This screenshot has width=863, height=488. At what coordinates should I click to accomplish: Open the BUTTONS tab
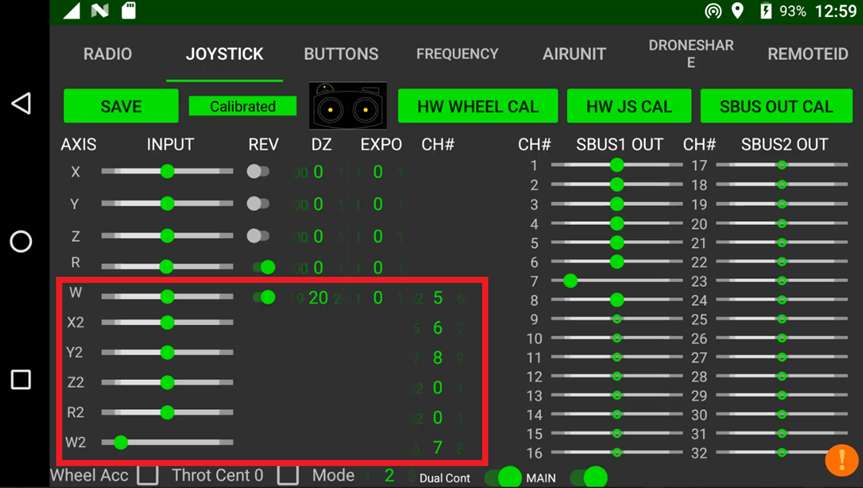pos(341,54)
